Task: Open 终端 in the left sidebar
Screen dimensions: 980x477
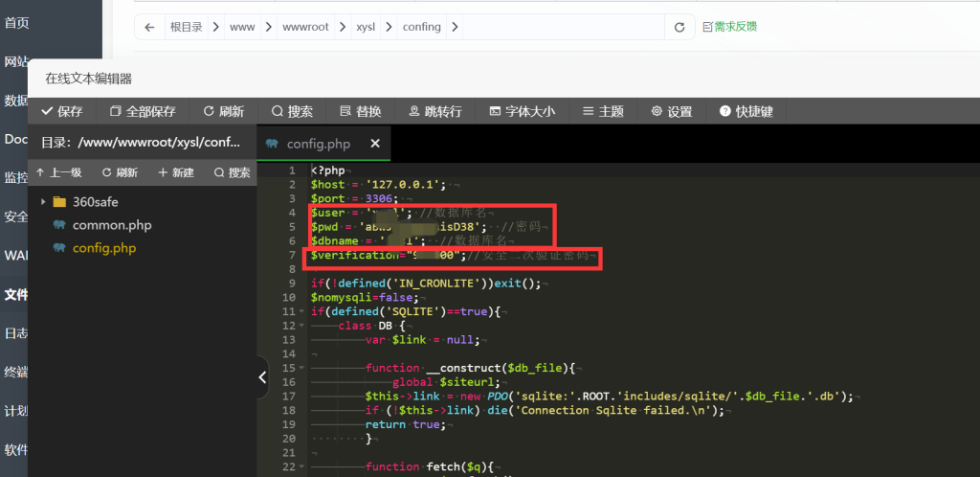Action: [x=15, y=372]
